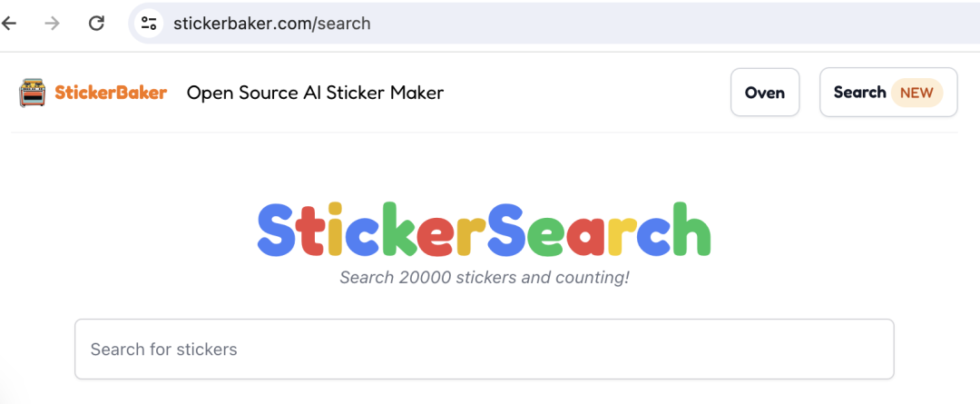Click the NEW badge on Search

[x=916, y=93]
